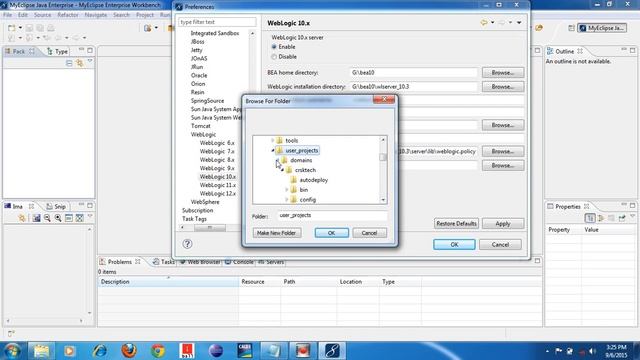Image resolution: width=640 pixels, height=360 pixels.
Task: Select the autodeploy folder
Action: [313, 180]
